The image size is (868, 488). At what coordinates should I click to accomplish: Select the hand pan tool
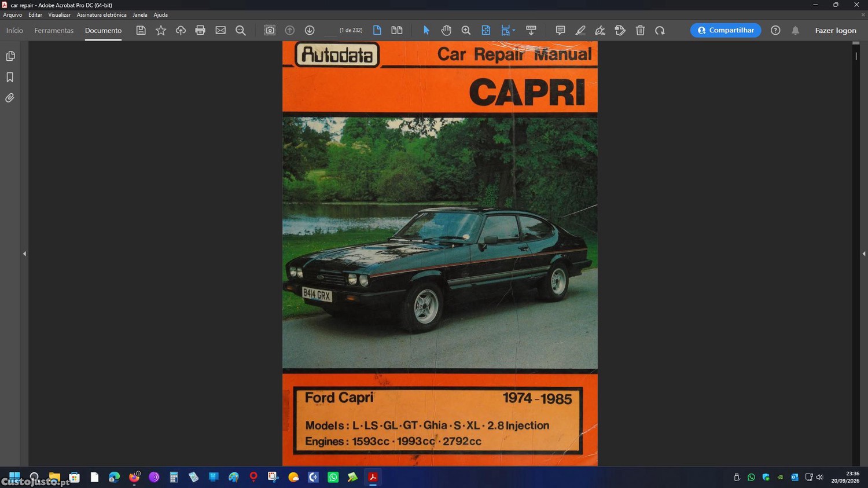[446, 30]
